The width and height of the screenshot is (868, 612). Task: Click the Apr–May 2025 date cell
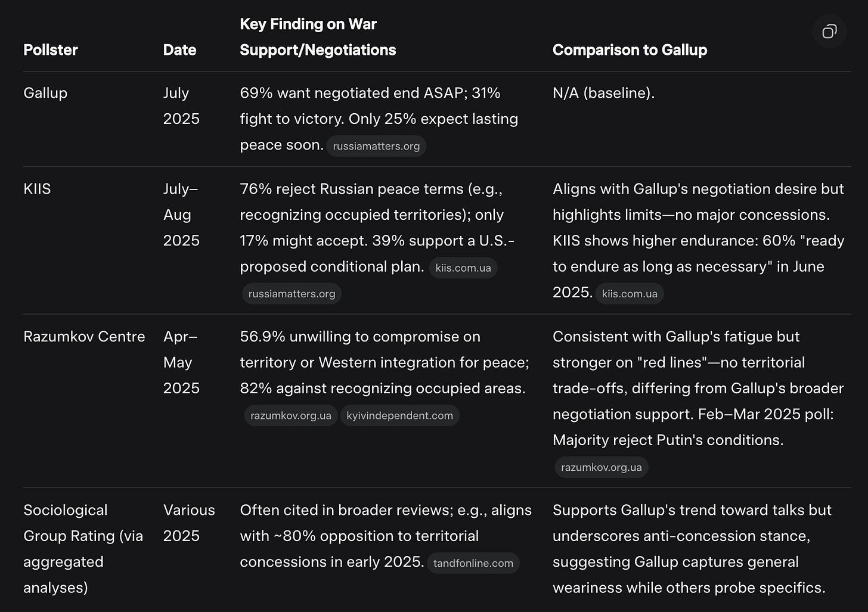(181, 362)
